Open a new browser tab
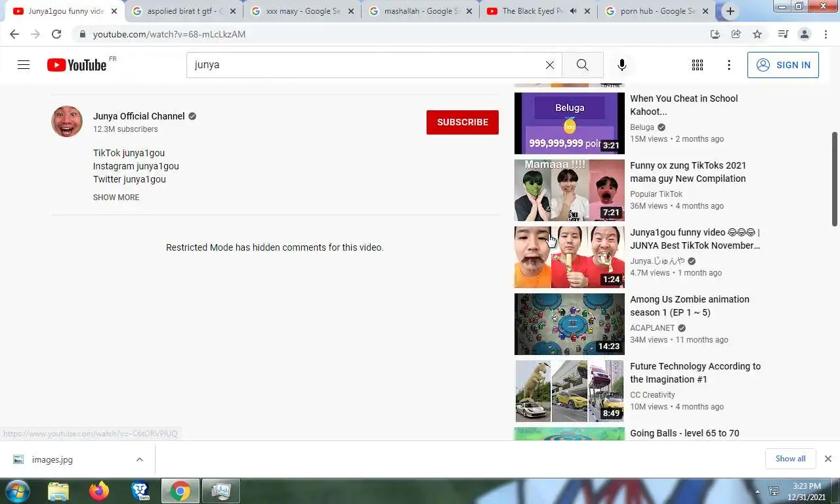The width and height of the screenshot is (840, 504). [x=730, y=11]
